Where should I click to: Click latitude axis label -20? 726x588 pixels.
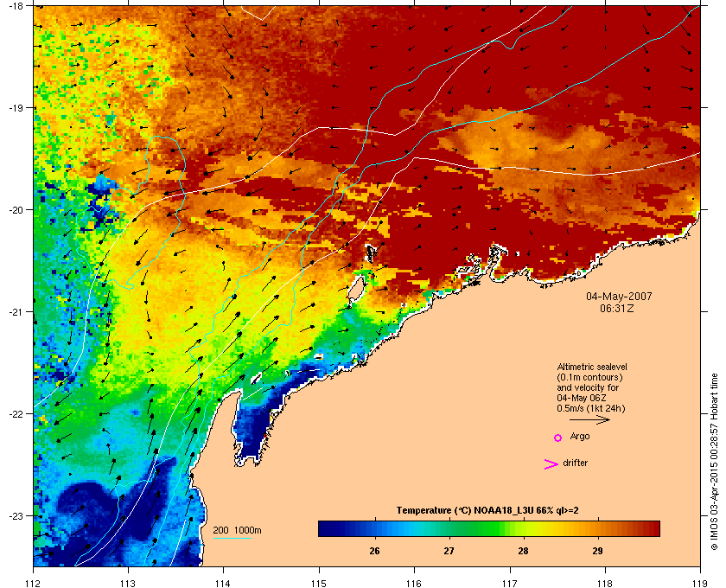tap(16, 210)
